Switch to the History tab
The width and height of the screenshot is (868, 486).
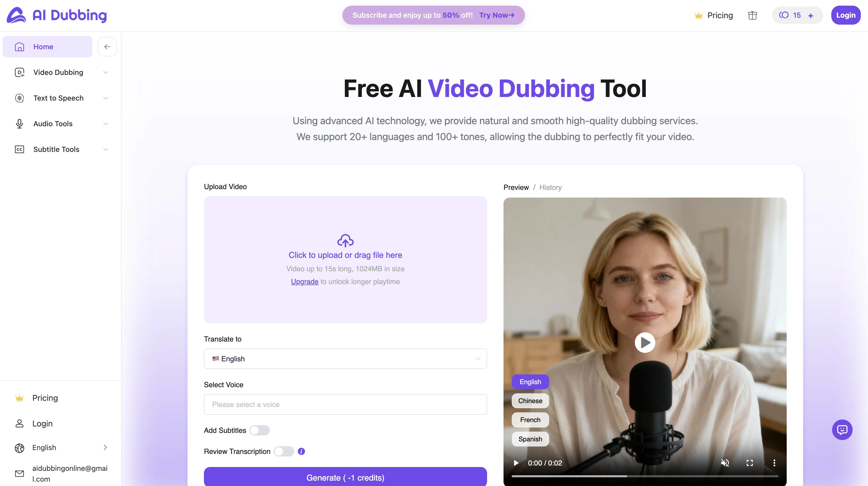pyautogui.click(x=550, y=187)
